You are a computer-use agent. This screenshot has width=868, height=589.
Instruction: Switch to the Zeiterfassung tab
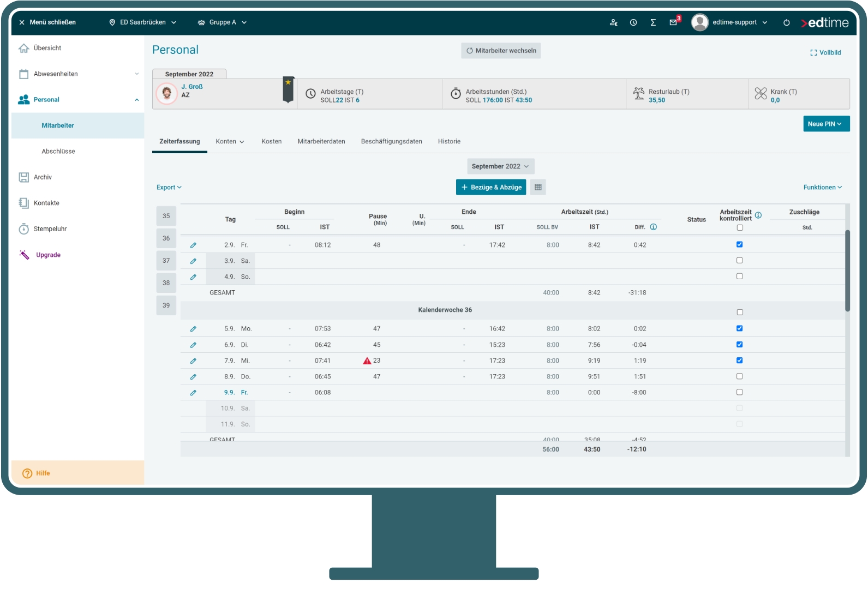[x=179, y=142]
